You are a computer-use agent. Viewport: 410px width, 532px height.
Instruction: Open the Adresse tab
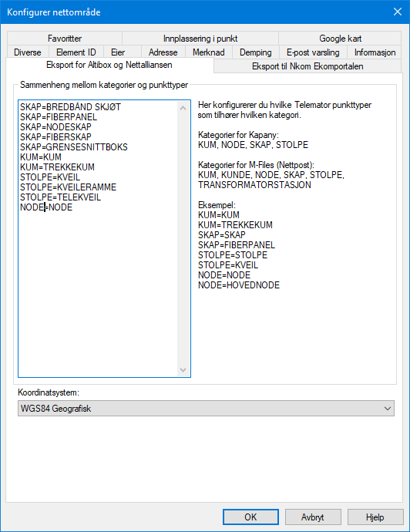coord(163,52)
